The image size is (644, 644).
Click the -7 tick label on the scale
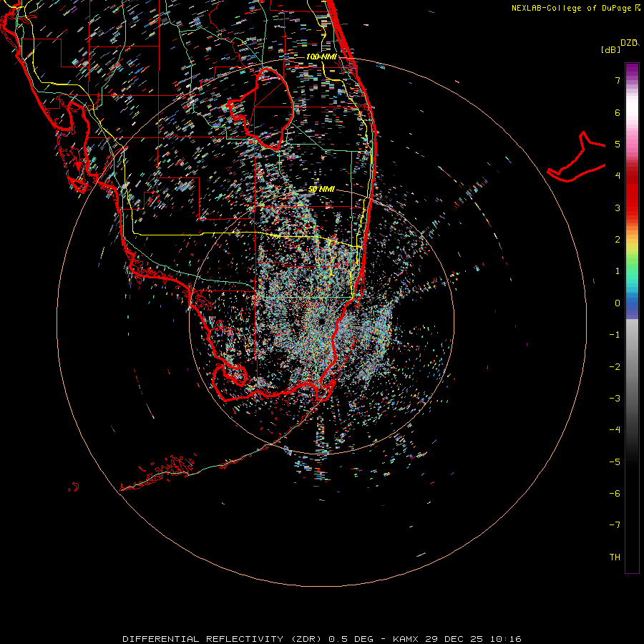pyautogui.click(x=615, y=525)
